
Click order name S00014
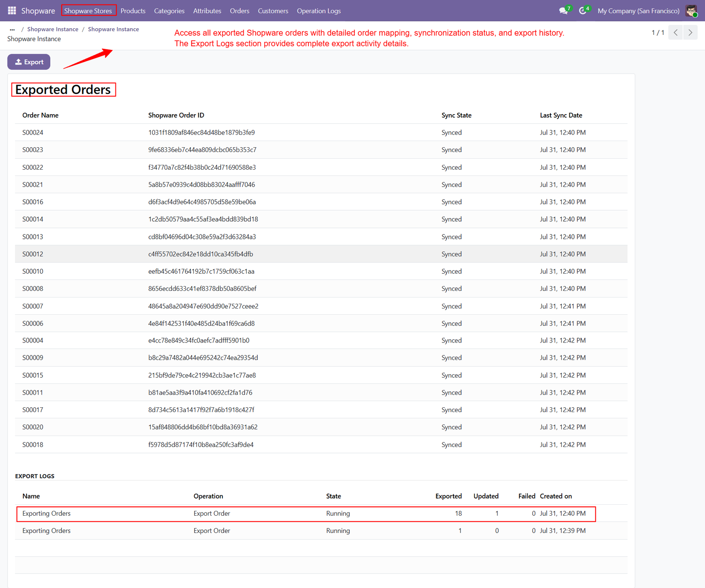coord(33,219)
